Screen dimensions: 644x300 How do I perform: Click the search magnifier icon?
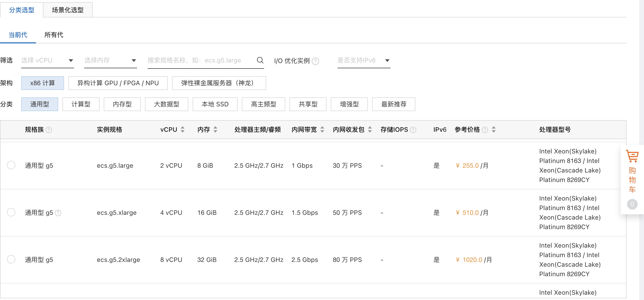pos(260,60)
